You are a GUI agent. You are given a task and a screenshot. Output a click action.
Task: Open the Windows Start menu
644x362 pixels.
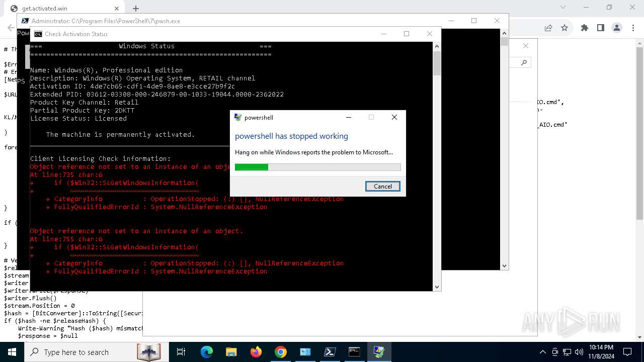(x=12, y=352)
